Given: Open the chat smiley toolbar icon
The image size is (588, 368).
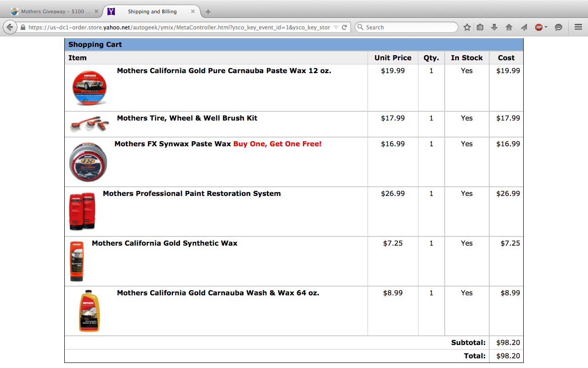Looking at the screenshot, I should pos(559,27).
